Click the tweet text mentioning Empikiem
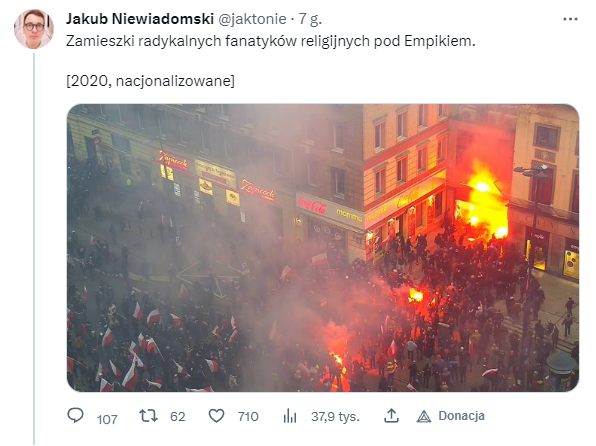The width and height of the screenshot is (596, 446). click(x=271, y=41)
